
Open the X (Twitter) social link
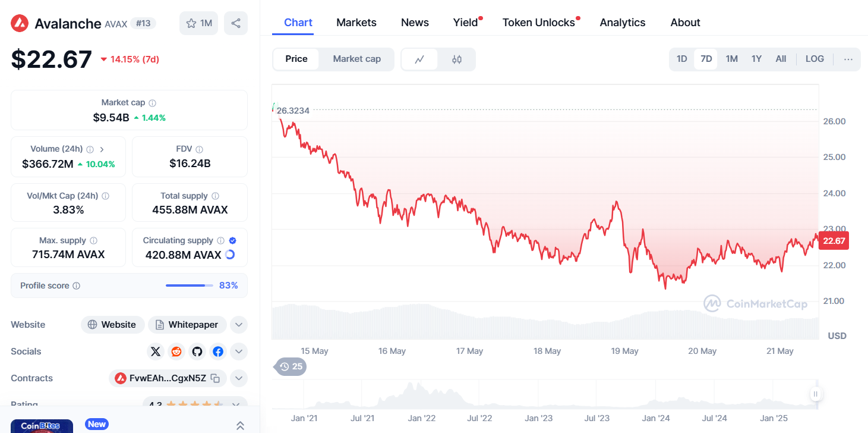point(156,352)
